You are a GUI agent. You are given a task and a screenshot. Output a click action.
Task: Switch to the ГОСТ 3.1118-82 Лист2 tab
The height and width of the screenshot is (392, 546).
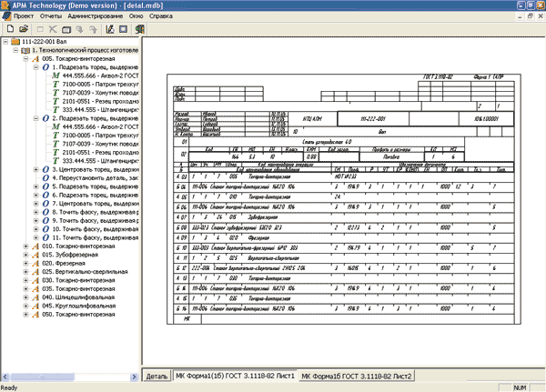coord(358,375)
